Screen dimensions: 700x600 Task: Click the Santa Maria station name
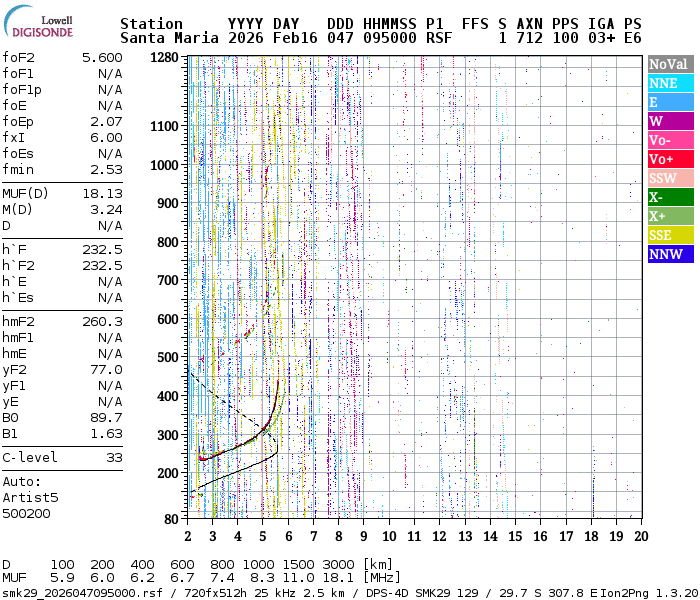[x=169, y=38]
